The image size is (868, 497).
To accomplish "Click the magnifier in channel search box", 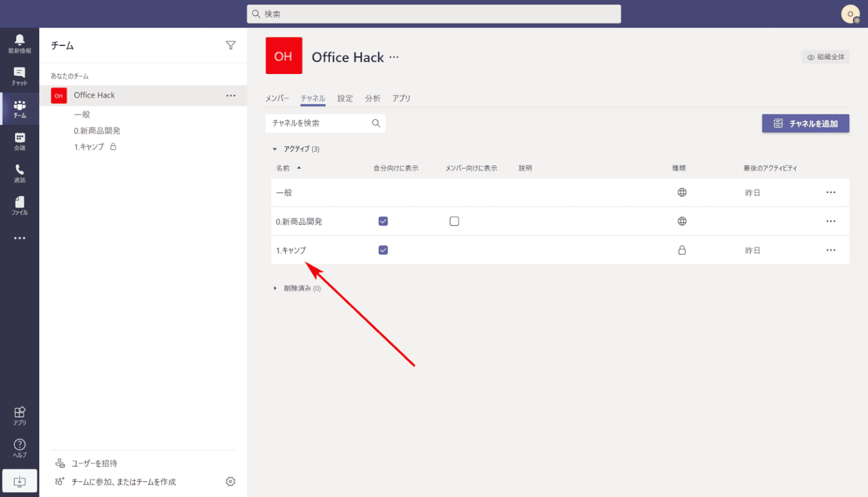I will pos(376,123).
